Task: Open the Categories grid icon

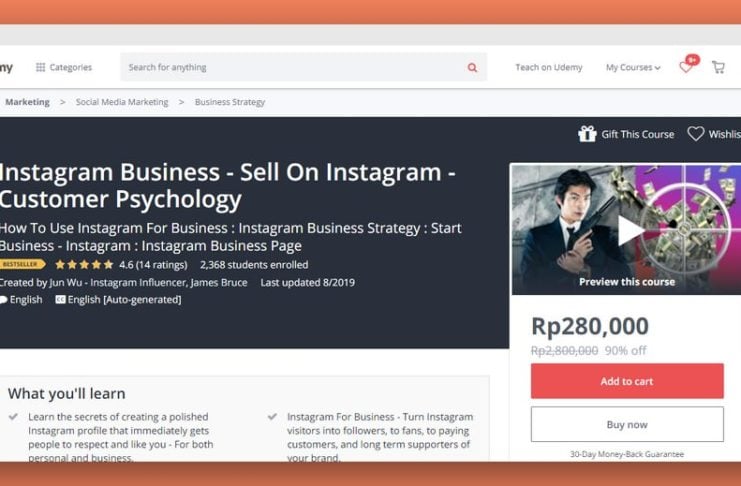Action: pos(41,67)
